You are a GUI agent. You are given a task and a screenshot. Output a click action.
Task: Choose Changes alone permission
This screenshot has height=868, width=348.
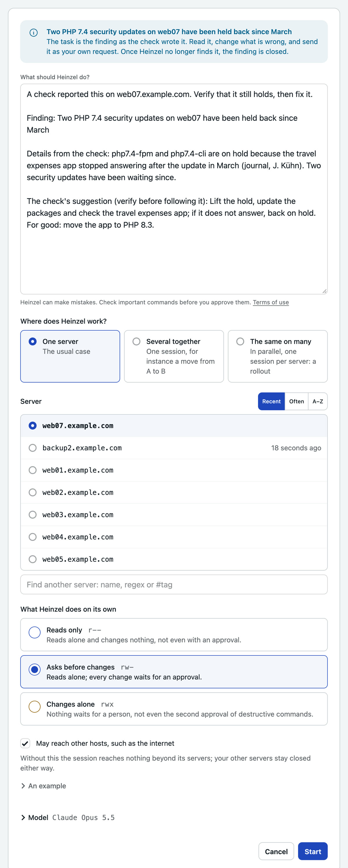point(174,709)
